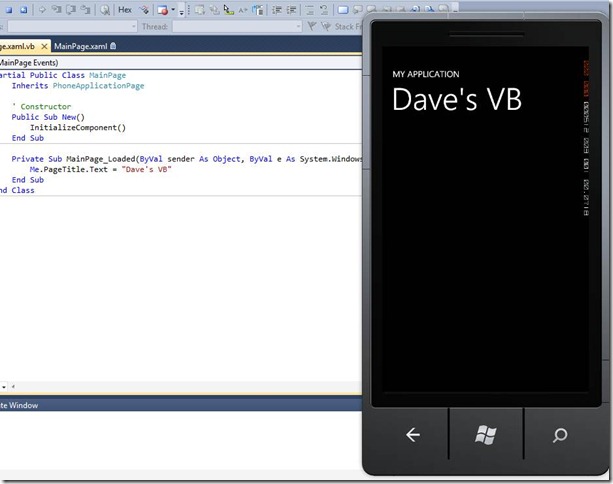Click the A+ text editor toolbar icon
The height and width of the screenshot is (484, 613).
click(x=243, y=10)
